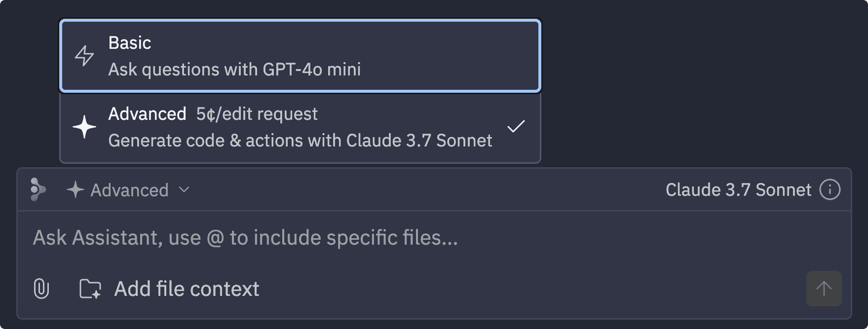
Task: Click the Claude 3.7 Sonnet model label
Action: 738,189
